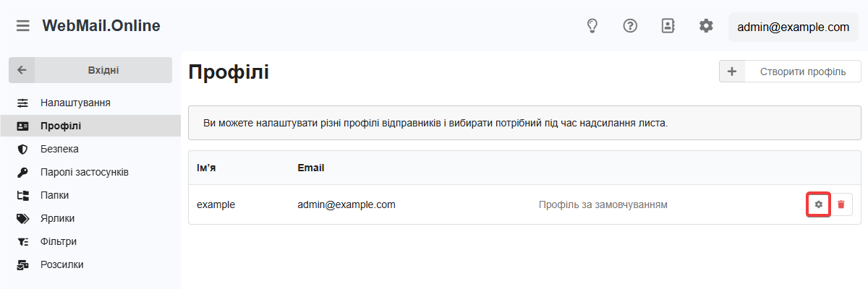Navigate to Папки folders section

55,195
